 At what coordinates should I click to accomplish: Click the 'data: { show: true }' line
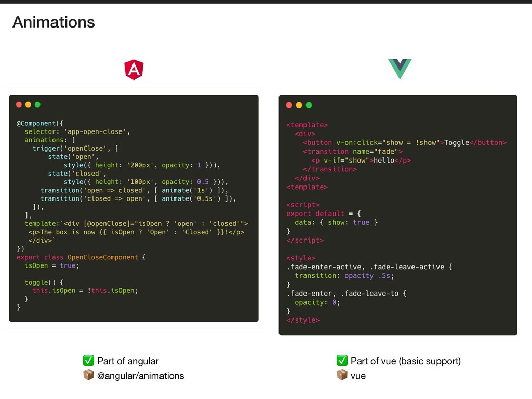336,222
